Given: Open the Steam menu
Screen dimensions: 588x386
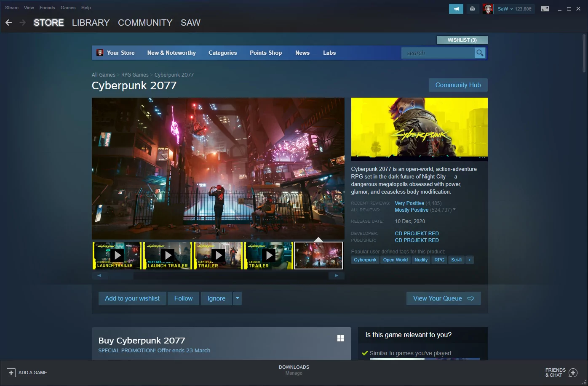Looking at the screenshot, I should 12,8.
